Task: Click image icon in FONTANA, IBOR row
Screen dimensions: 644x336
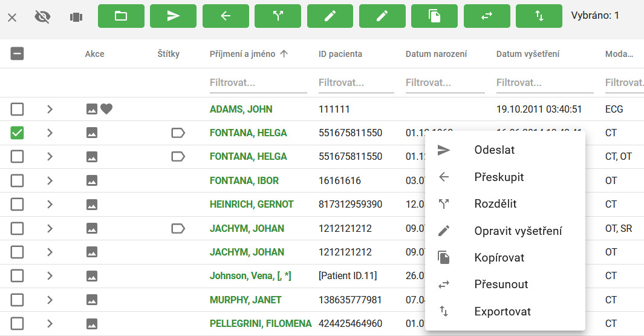Action: point(92,180)
